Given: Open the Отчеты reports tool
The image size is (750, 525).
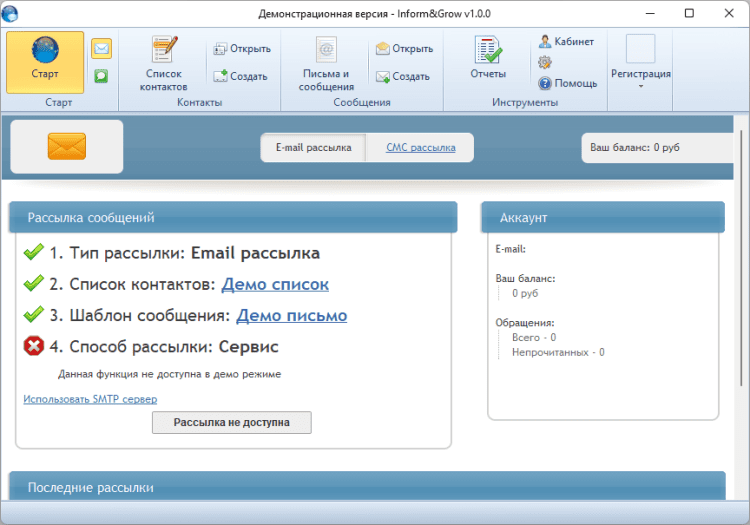Looking at the screenshot, I should 488,57.
